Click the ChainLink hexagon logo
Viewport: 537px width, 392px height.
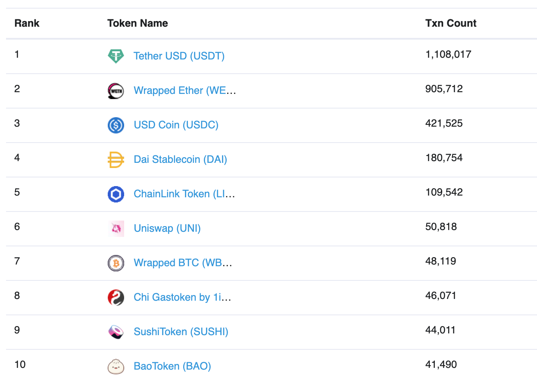click(x=116, y=194)
